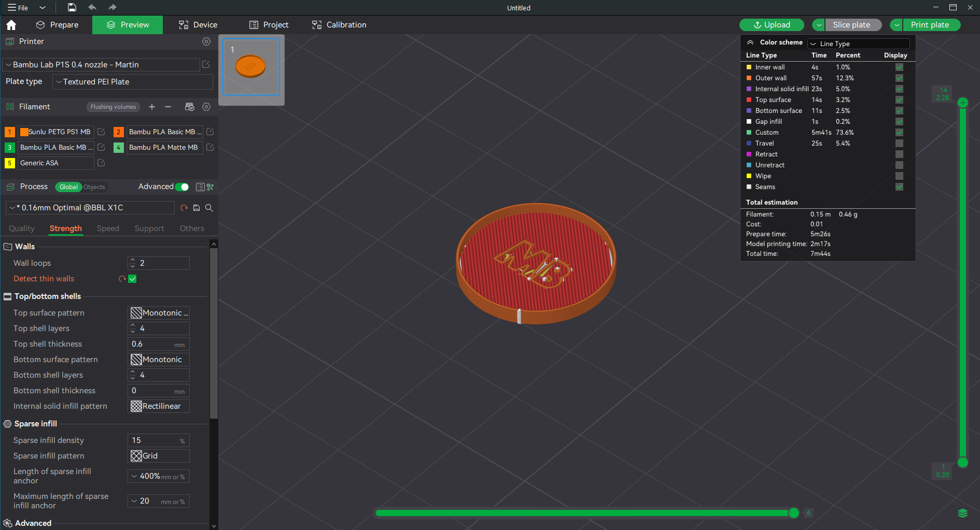Add a new filament with the plus icon
Screen dimensions: 980x530
[152, 107]
